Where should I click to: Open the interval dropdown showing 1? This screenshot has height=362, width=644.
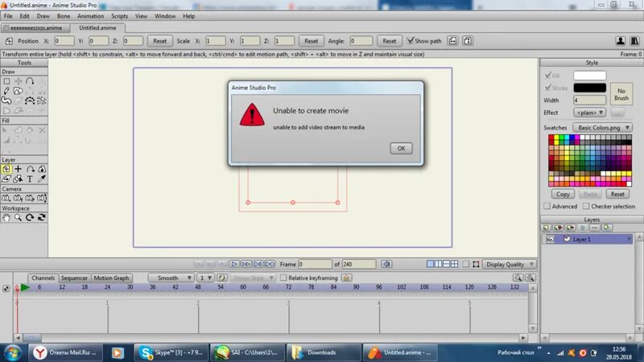click(x=205, y=278)
